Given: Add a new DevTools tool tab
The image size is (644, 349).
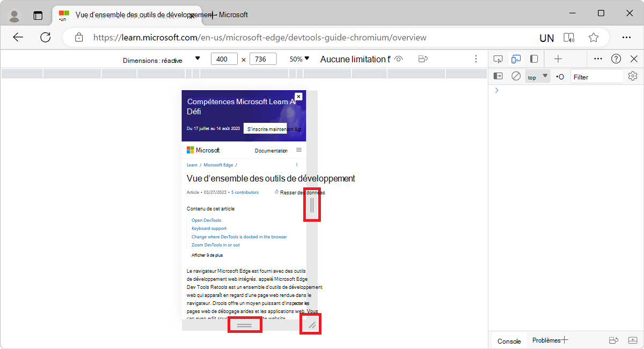Looking at the screenshot, I should (x=558, y=59).
